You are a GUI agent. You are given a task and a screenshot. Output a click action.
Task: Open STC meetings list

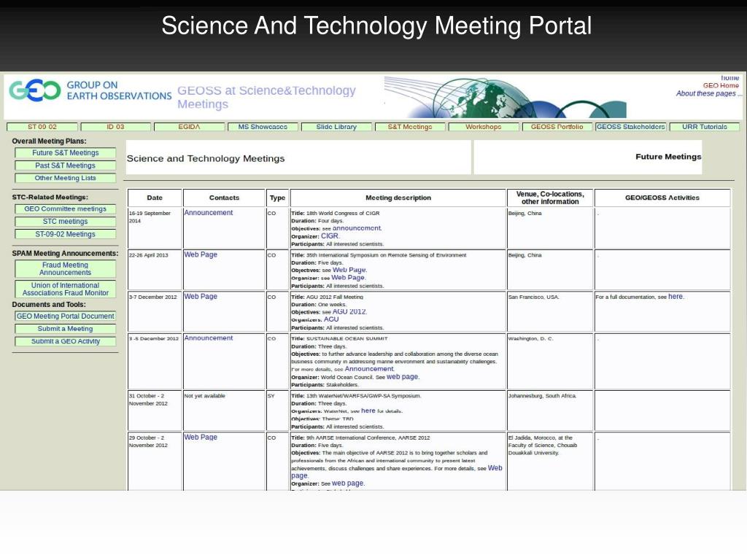[x=65, y=222]
